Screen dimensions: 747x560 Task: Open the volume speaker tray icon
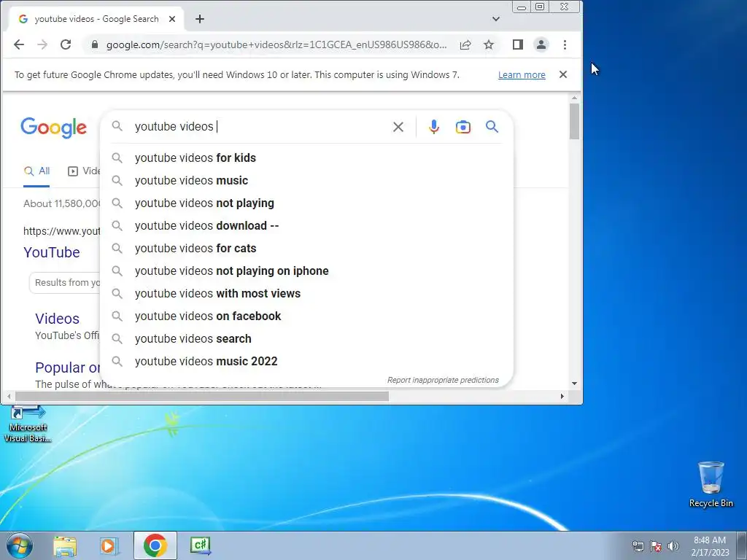click(673, 546)
